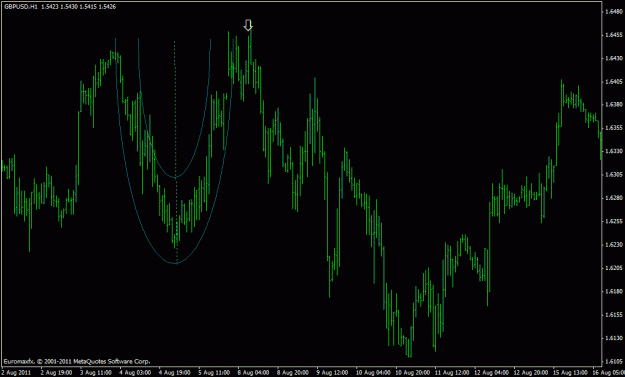This screenshot has width=625, height=377.
Task: Click the 1.6305 price axis label
Action: [614, 175]
